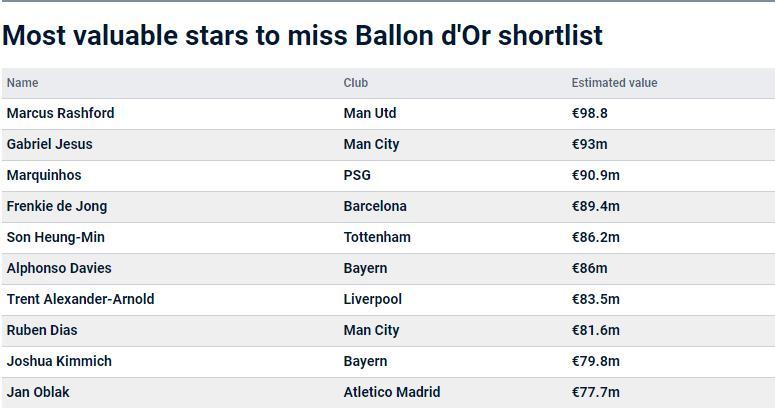Sort by the Club column header
This screenshot has height=410, width=775.
355,83
